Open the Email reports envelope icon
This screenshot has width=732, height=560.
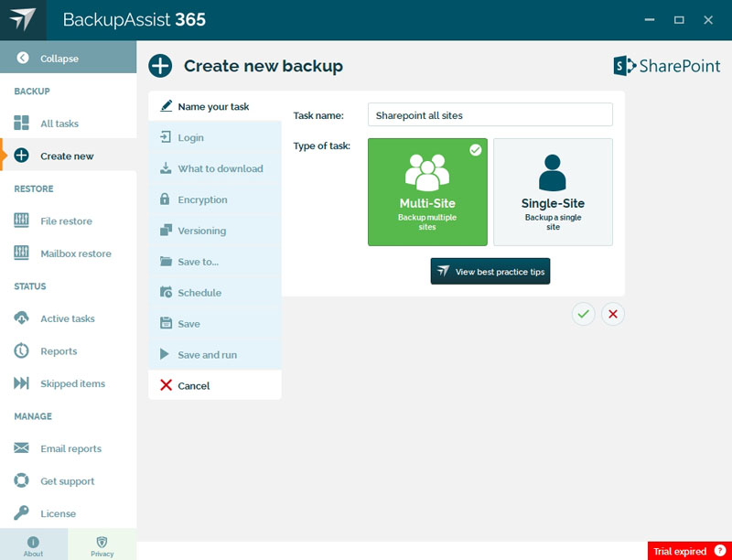click(x=21, y=448)
